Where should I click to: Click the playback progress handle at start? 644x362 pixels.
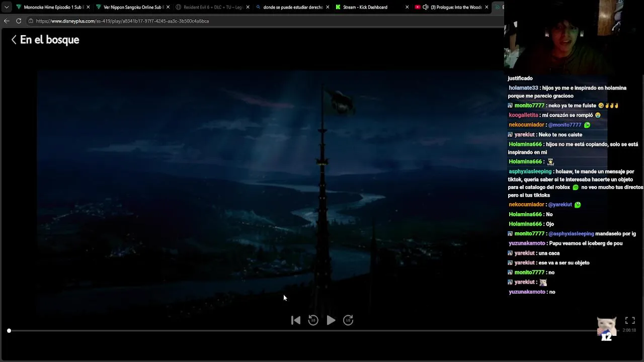(x=9, y=330)
